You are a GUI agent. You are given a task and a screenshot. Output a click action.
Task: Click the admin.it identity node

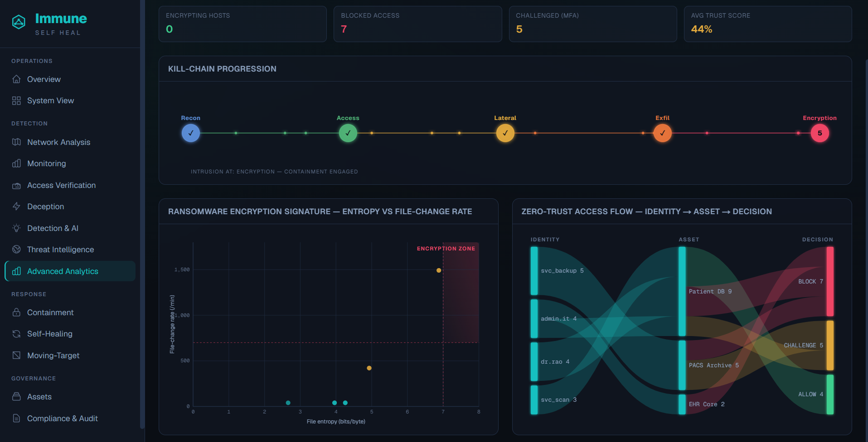click(534, 318)
